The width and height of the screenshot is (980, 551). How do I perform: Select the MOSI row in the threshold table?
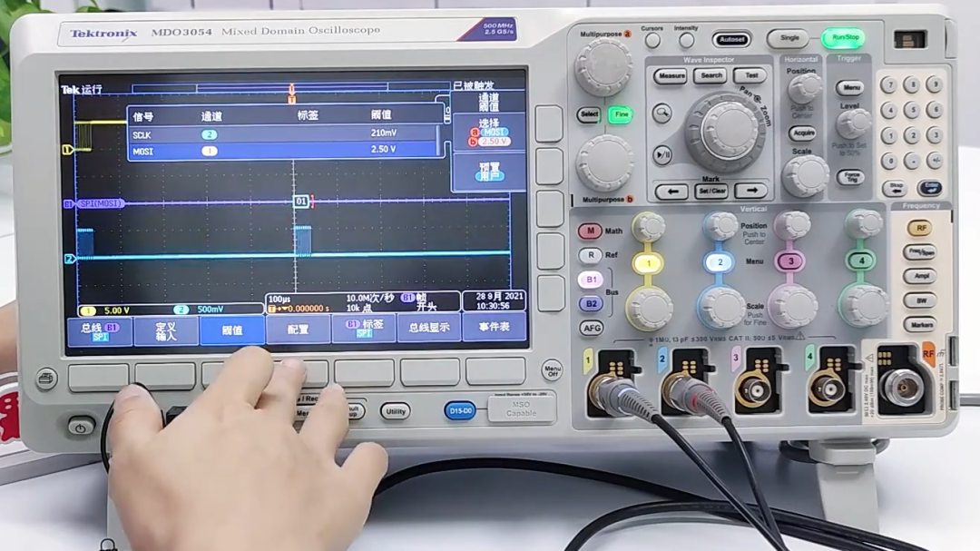(284, 150)
